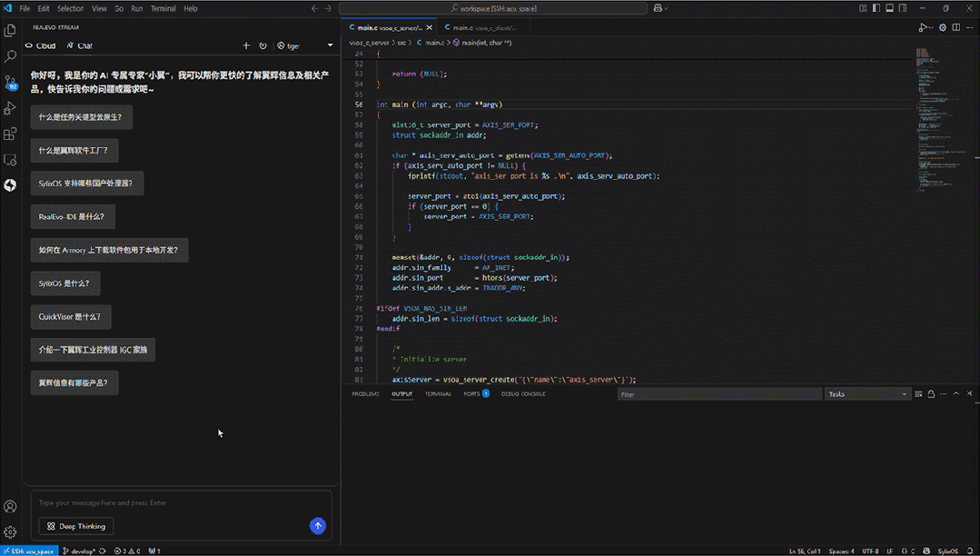The image size is (980, 556).
Task: Click the Copilot status icon in the status bar
Action: [927, 551]
